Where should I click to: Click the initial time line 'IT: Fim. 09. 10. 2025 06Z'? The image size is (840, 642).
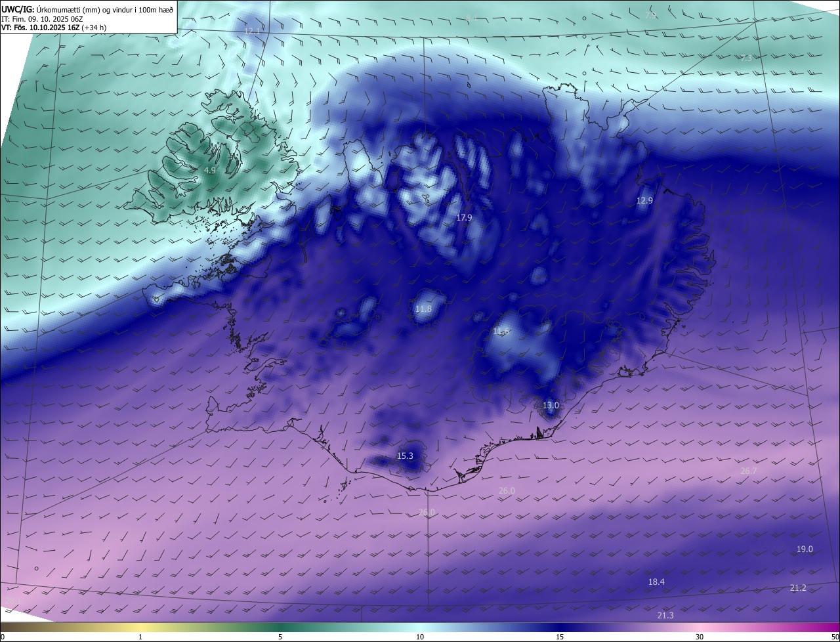(41, 19)
